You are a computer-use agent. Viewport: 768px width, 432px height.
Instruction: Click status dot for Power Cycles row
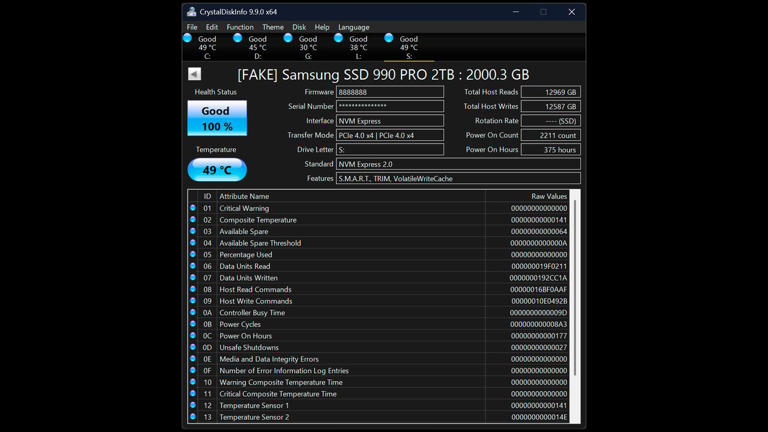coord(193,324)
